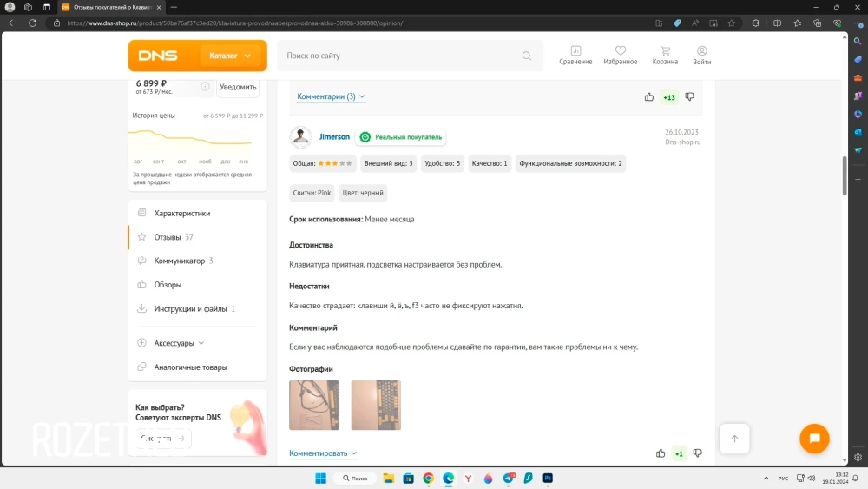Thumbs up the review rated +13
The height and width of the screenshot is (489, 868).
coord(649,97)
